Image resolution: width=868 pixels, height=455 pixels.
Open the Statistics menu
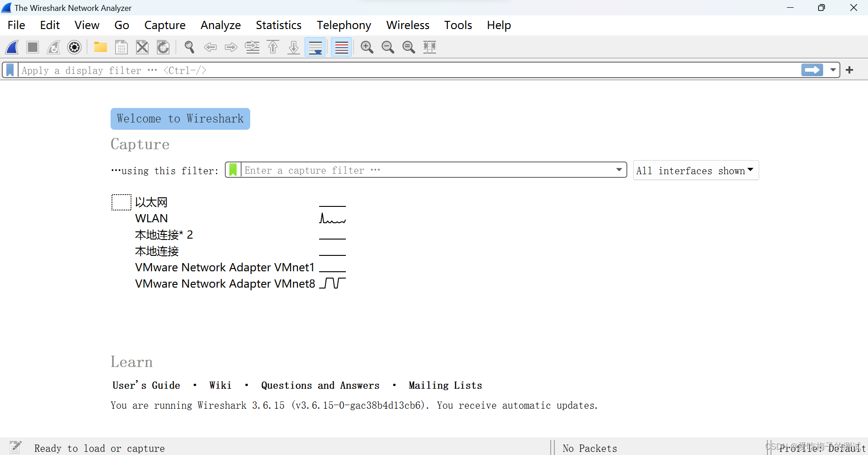(279, 25)
